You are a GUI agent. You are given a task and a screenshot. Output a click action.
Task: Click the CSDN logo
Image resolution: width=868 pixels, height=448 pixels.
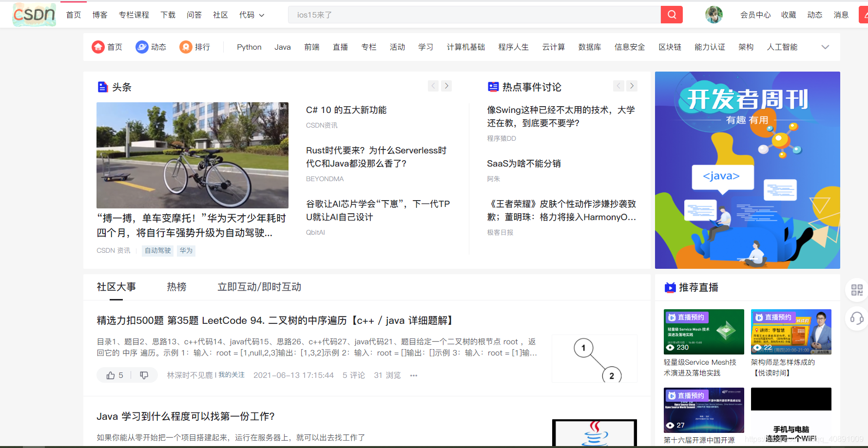click(34, 15)
